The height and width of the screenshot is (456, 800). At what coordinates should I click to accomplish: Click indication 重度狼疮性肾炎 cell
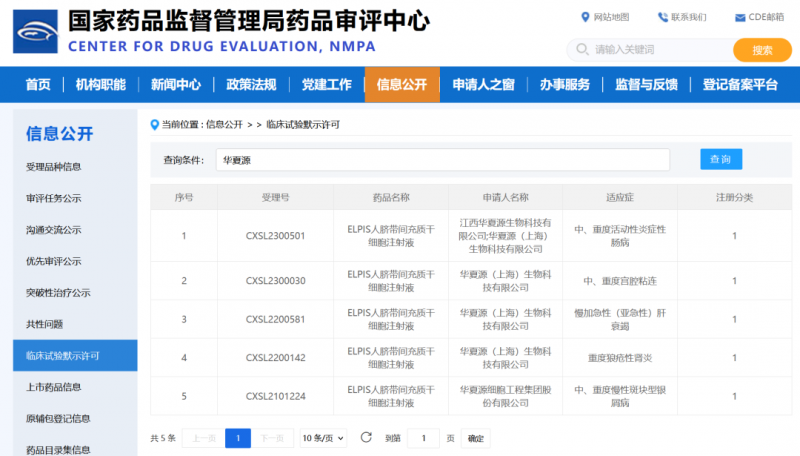[x=620, y=358]
